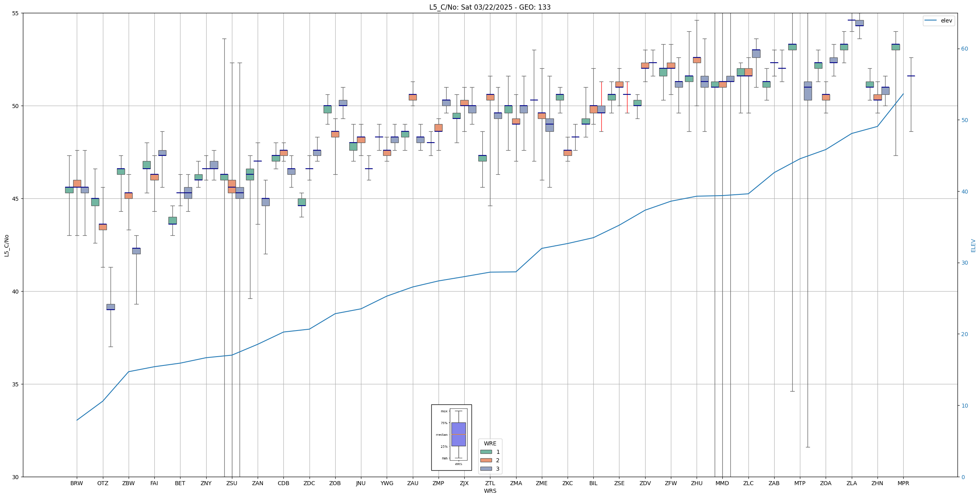Image resolution: width=980 pixels, height=498 pixels.
Task: Click the blue-gray WRE 3 legend swatch
Action: (x=486, y=469)
